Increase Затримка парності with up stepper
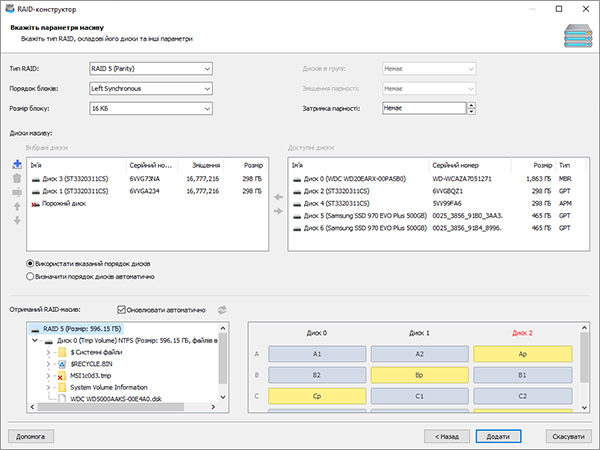600x450 pixels. [471, 105]
